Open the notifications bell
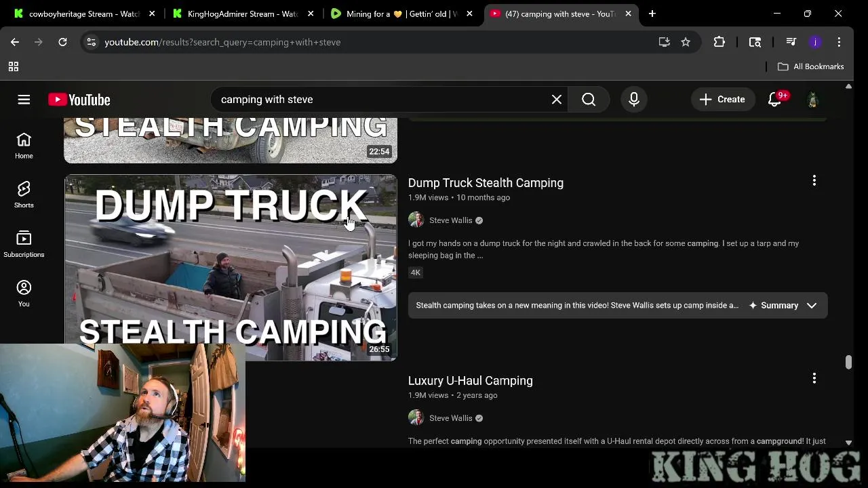The image size is (868, 488). click(x=775, y=100)
